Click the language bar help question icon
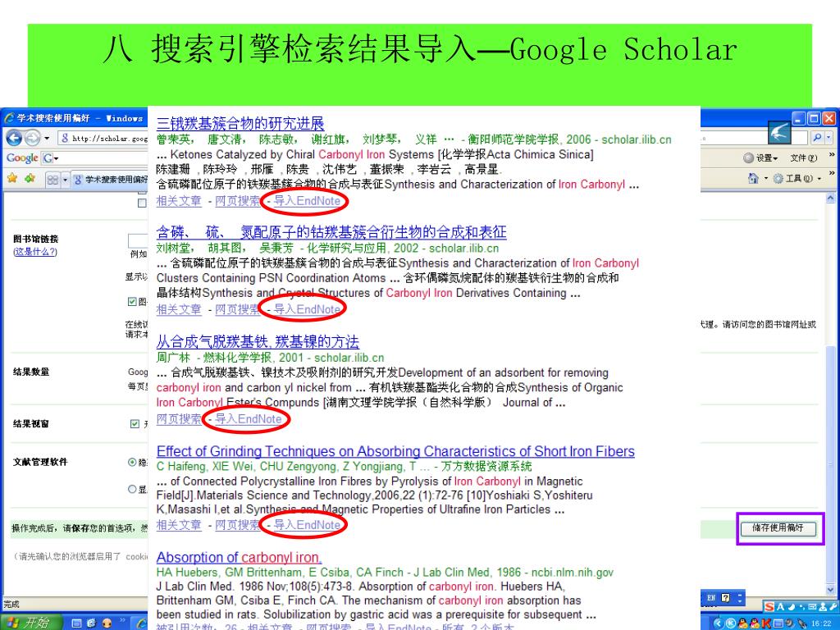The height and width of the screenshot is (630, 840). pos(725,598)
